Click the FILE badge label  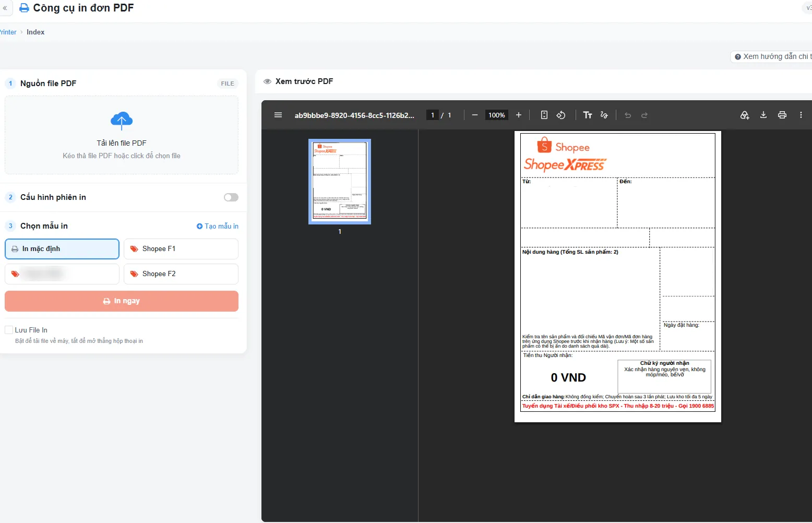228,84
